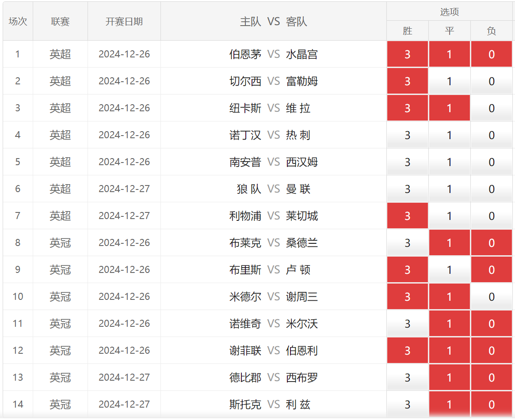Deselect win option 3 for 谢菲联 VS 伯恩利
515x420 pixels.
[407, 350]
